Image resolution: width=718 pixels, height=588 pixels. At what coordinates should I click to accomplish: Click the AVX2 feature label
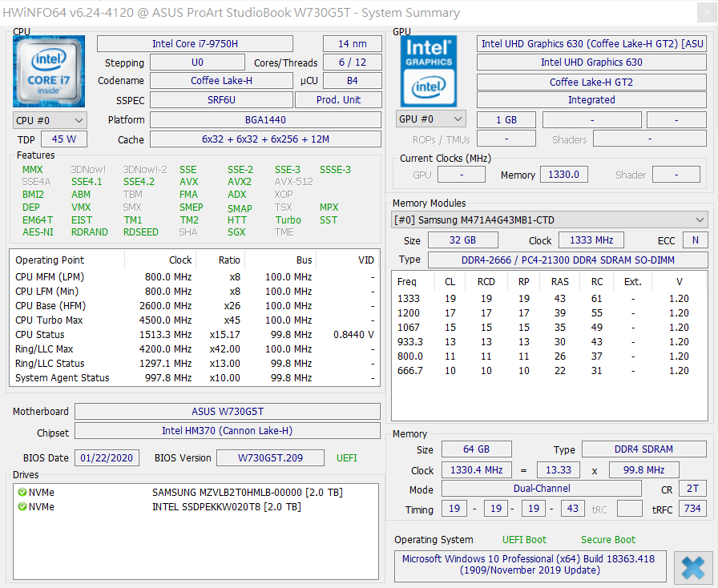click(x=239, y=182)
